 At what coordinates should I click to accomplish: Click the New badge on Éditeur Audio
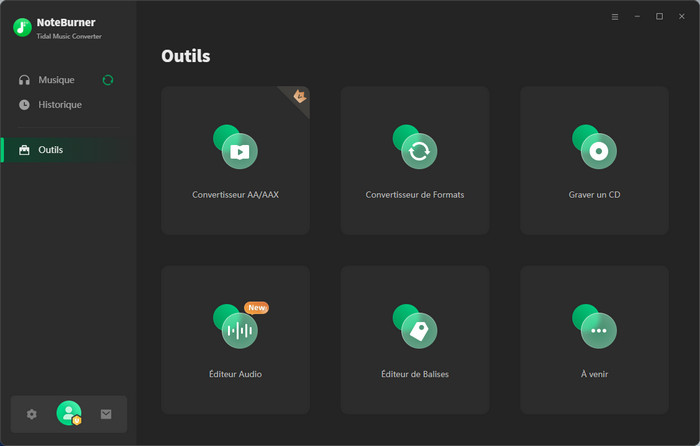click(257, 308)
